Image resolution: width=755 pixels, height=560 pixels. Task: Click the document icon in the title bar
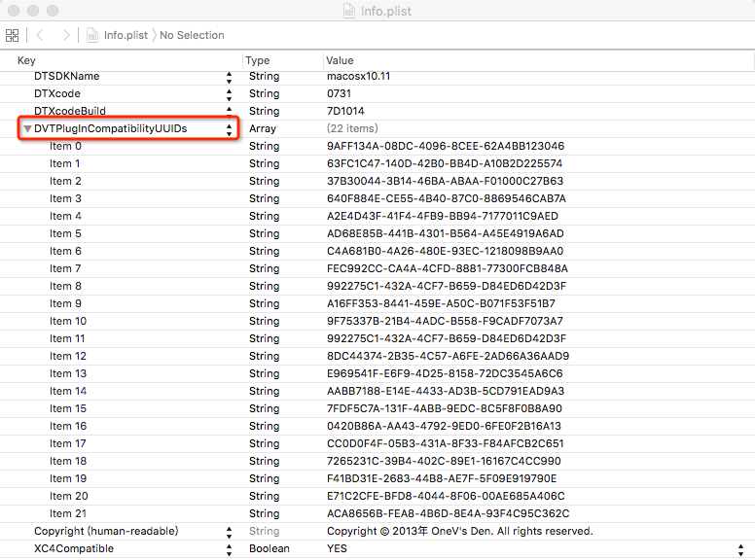click(x=349, y=11)
